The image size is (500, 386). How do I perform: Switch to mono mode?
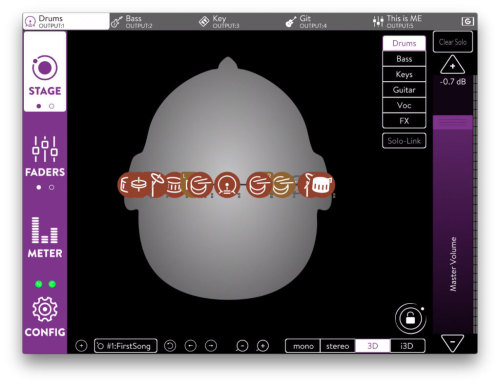click(x=303, y=346)
